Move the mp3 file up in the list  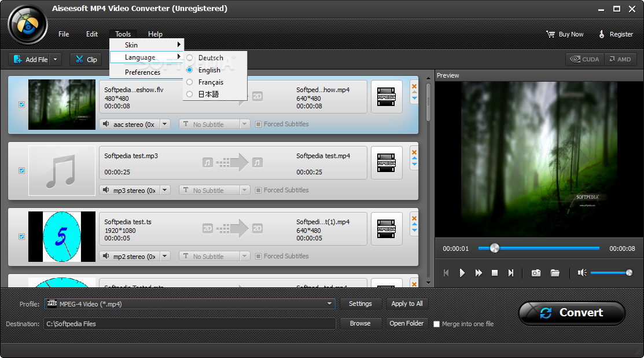click(x=414, y=158)
